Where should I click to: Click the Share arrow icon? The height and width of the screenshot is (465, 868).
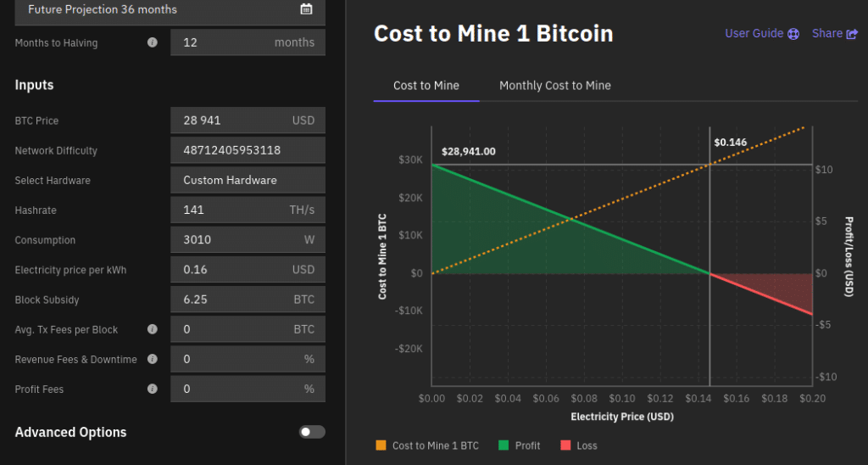pyautogui.click(x=852, y=34)
